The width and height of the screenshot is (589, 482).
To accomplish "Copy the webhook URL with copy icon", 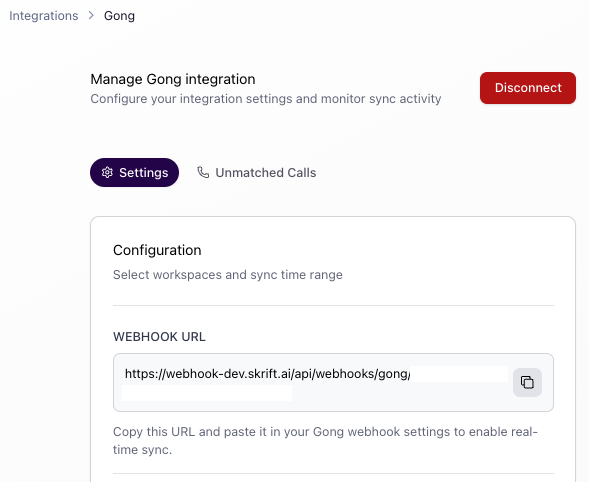I will point(527,382).
